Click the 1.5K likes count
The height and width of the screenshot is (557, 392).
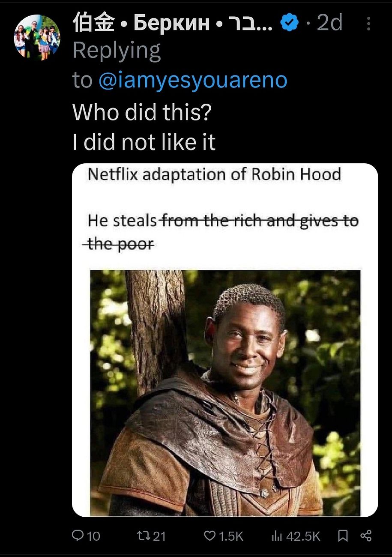[x=231, y=536]
